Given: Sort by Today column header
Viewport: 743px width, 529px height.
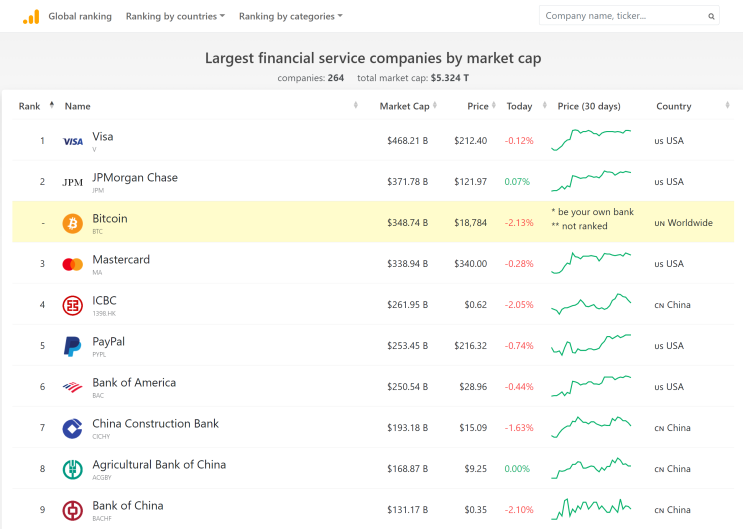Looking at the screenshot, I should [526, 106].
